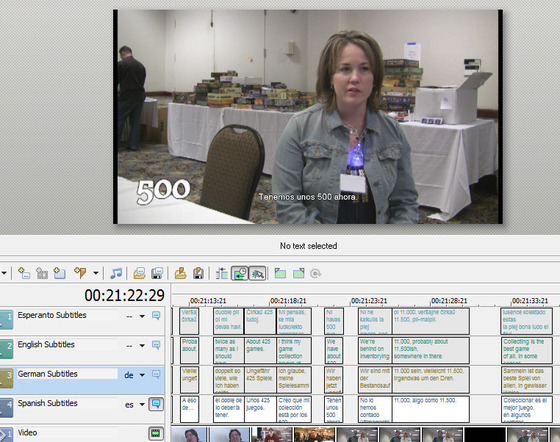Viewport: 560px width, 442px height.
Task: Select the German 'Ungefähr 425 Spiele.' subtitle clip
Action: pyautogui.click(x=261, y=380)
